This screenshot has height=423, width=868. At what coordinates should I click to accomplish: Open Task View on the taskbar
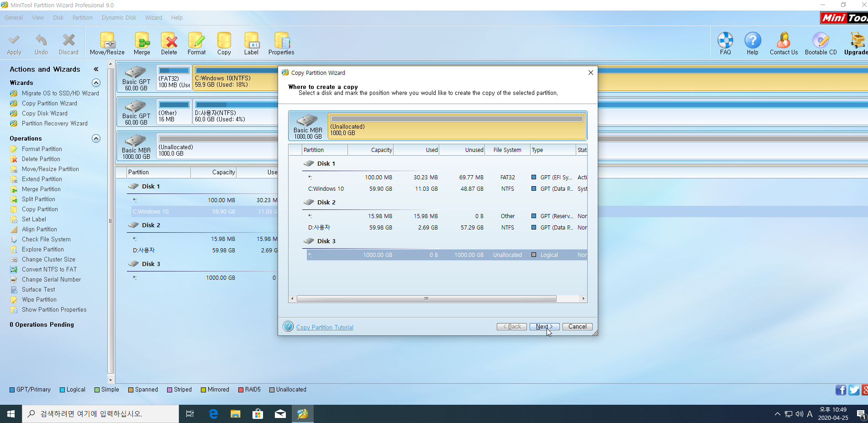[x=190, y=414]
